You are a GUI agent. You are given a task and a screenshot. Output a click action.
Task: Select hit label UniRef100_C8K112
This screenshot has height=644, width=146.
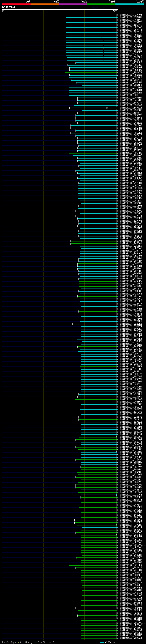click(131, 578)
